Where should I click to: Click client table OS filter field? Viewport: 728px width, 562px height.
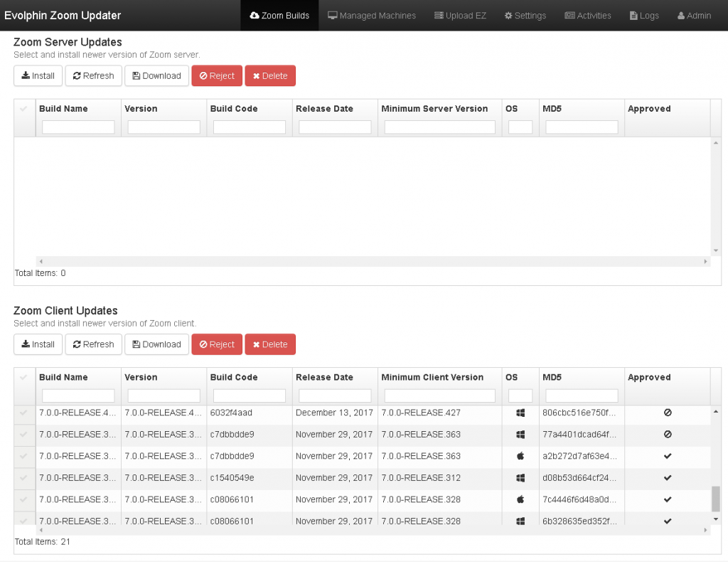tap(520, 396)
